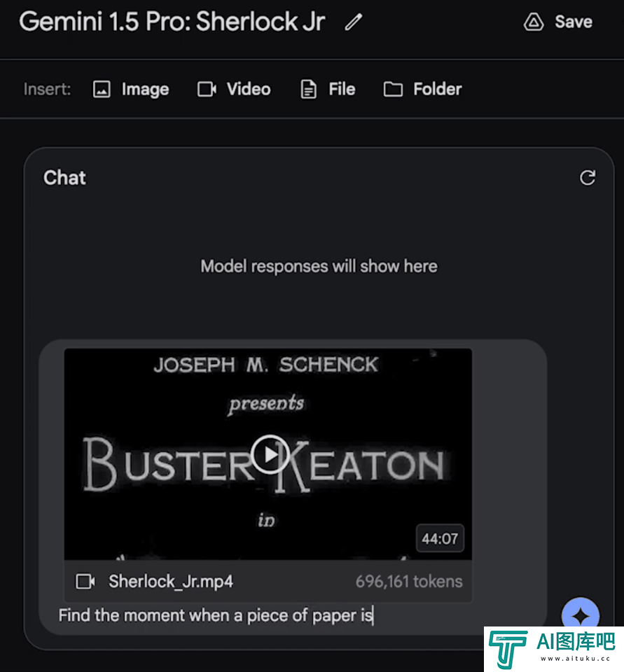Edit the prompt title with the pencil icon
This screenshot has height=672, width=624.
(x=354, y=22)
